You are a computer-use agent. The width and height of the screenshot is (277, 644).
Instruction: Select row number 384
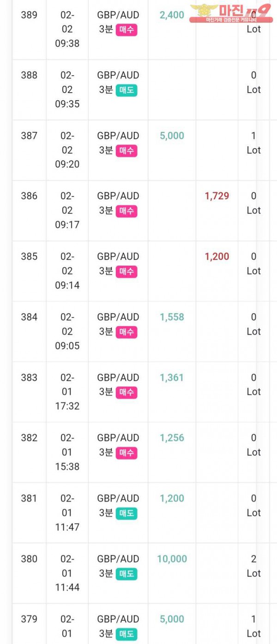29,317
